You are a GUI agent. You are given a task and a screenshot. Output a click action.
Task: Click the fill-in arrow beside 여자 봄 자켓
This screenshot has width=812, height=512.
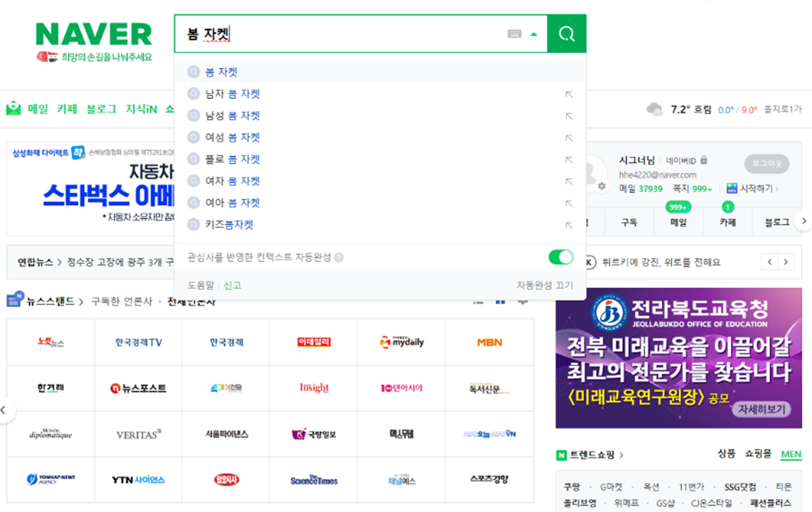point(569,182)
